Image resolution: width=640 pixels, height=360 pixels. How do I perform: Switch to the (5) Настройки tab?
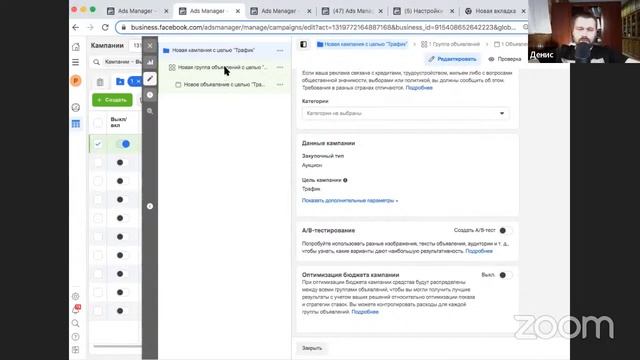[x=424, y=11]
